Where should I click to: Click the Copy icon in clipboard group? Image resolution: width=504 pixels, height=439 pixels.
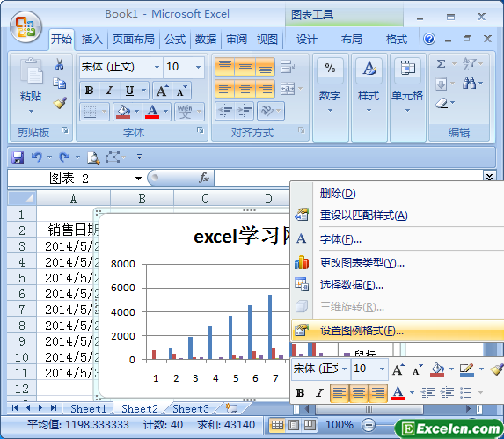pos(59,83)
